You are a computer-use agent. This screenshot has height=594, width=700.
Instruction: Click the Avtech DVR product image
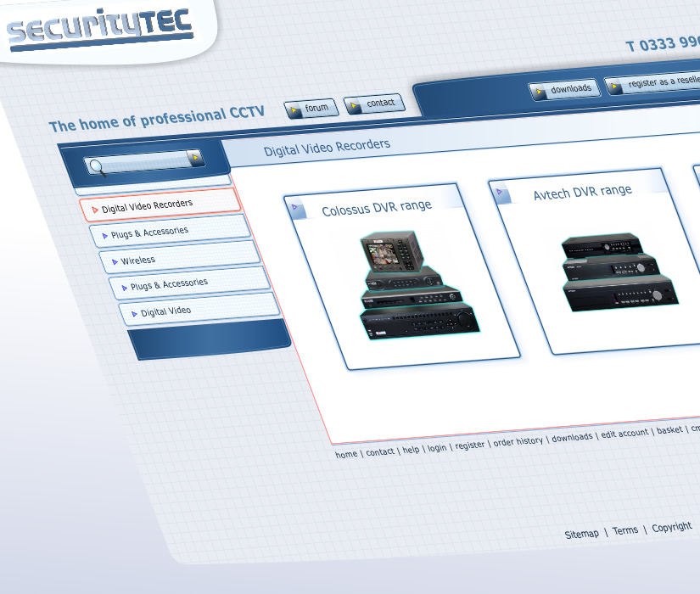[x=620, y=272]
